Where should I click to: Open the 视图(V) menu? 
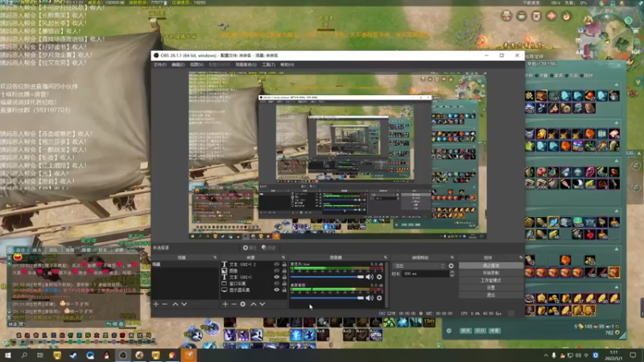tap(196, 65)
